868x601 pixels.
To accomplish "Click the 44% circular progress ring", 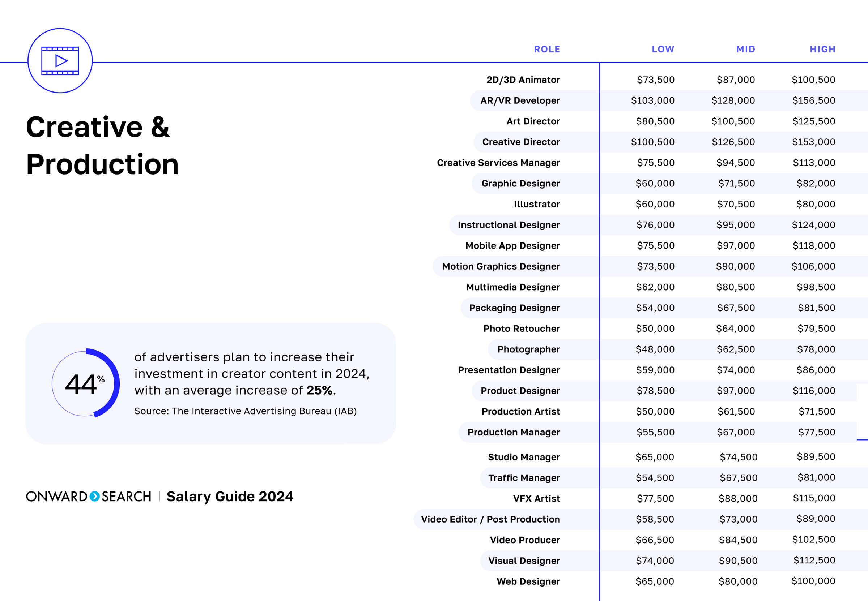I will (85, 383).
